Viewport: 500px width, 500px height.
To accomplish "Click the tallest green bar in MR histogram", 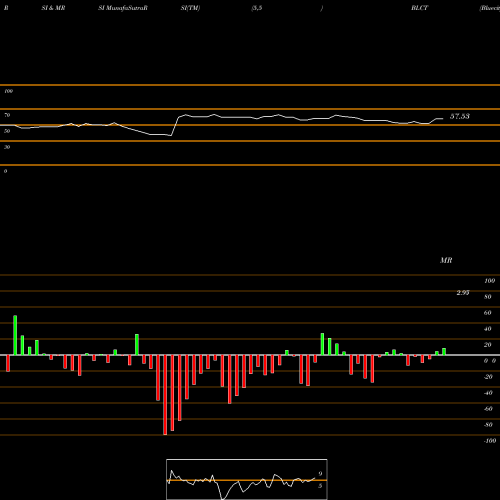I will click(15, 335).
